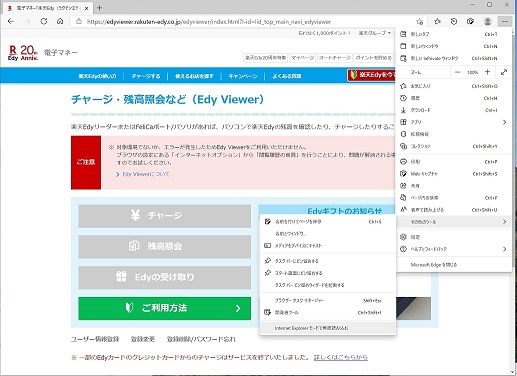Enter full screen with the diagonal arrows icon
The image size is (517, 376).
coord(504,72)
